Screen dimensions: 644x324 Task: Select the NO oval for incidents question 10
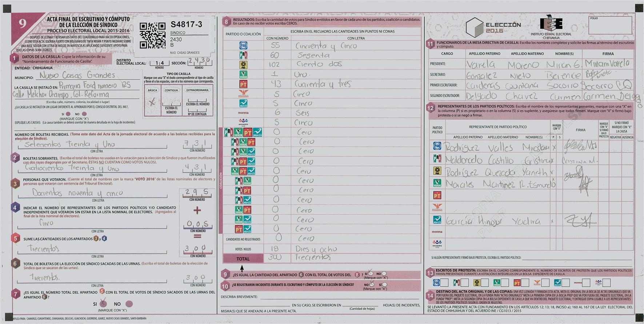[371, 285]
